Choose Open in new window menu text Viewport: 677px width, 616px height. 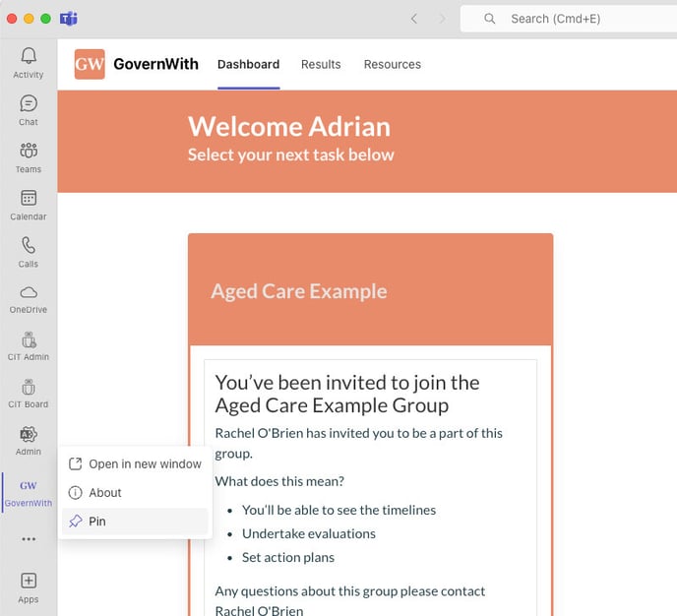145,464
